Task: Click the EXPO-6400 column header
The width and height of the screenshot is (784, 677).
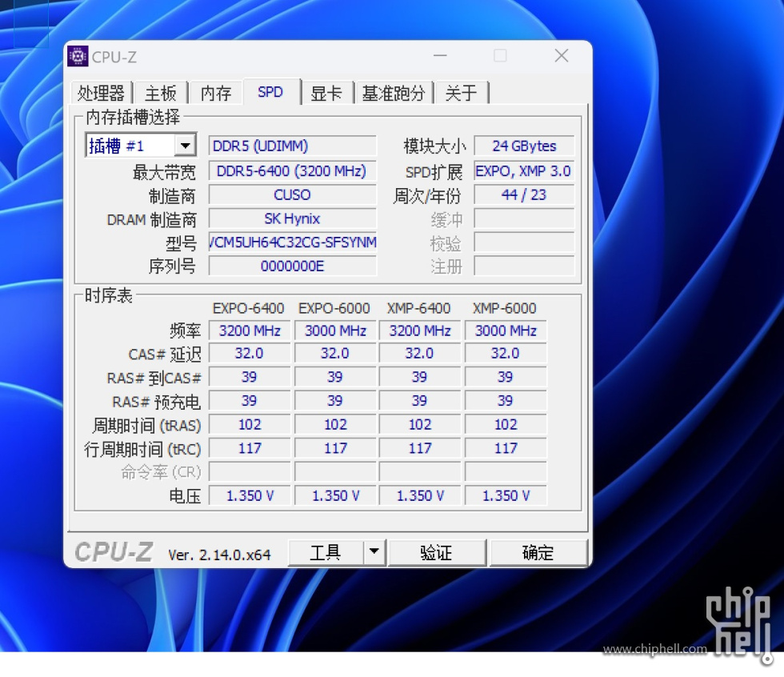Action: [249, 308]
